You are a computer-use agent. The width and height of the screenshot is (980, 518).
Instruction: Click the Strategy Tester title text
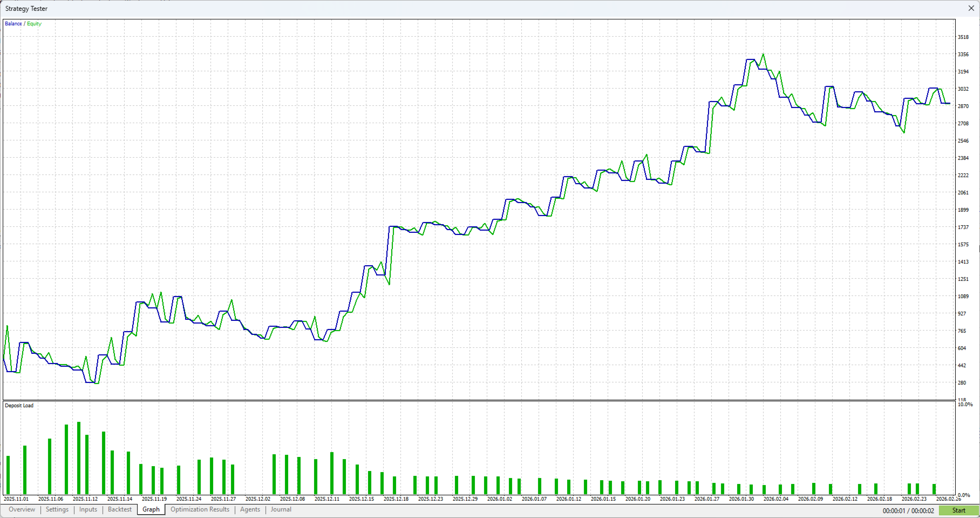click(x=26, y=9)
